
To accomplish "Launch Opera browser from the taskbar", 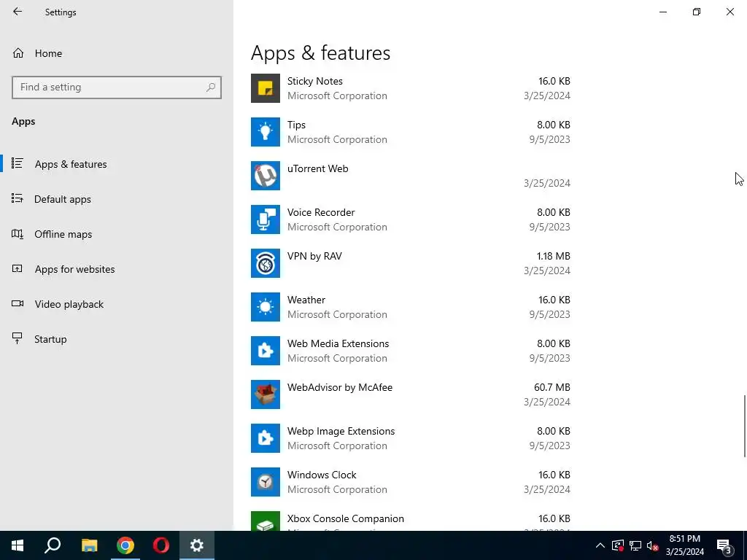I will click(x=161, y=545).
